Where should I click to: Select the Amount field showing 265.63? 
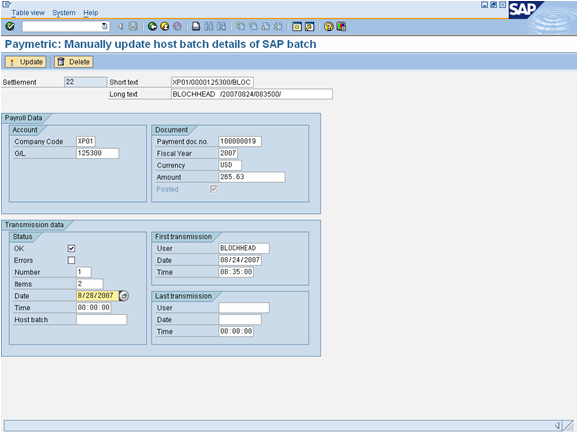point(252,177)
